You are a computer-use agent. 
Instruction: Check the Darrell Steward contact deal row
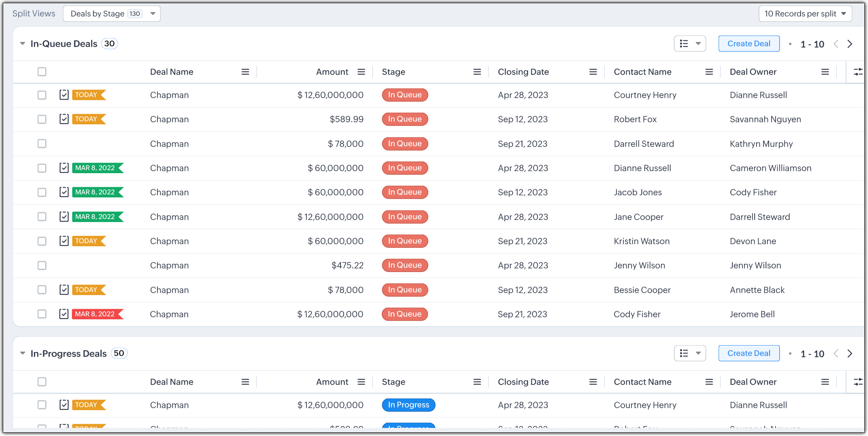pos(42,144)
